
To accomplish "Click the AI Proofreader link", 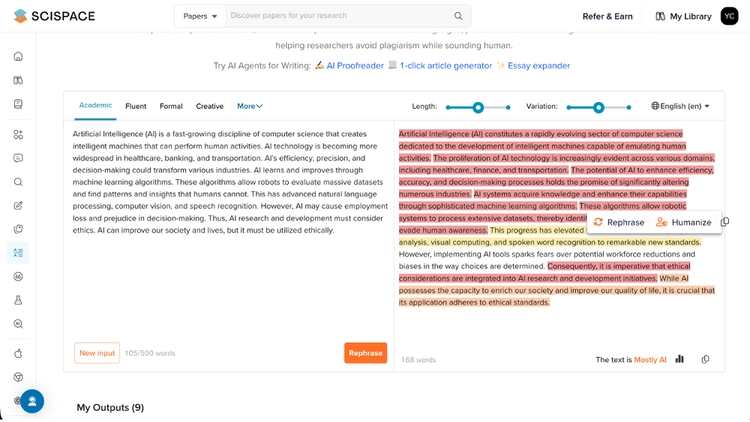I will (355, 66).
